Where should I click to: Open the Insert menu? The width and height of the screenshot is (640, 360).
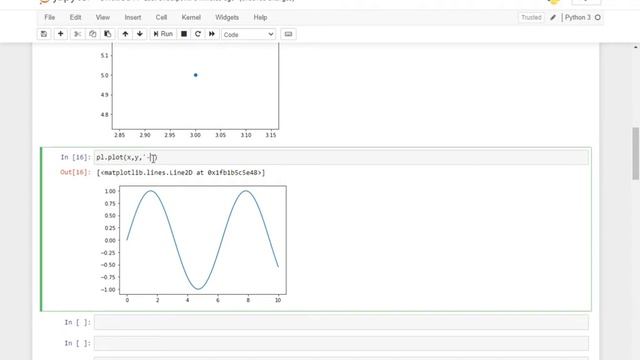click(x=133, y=18)
